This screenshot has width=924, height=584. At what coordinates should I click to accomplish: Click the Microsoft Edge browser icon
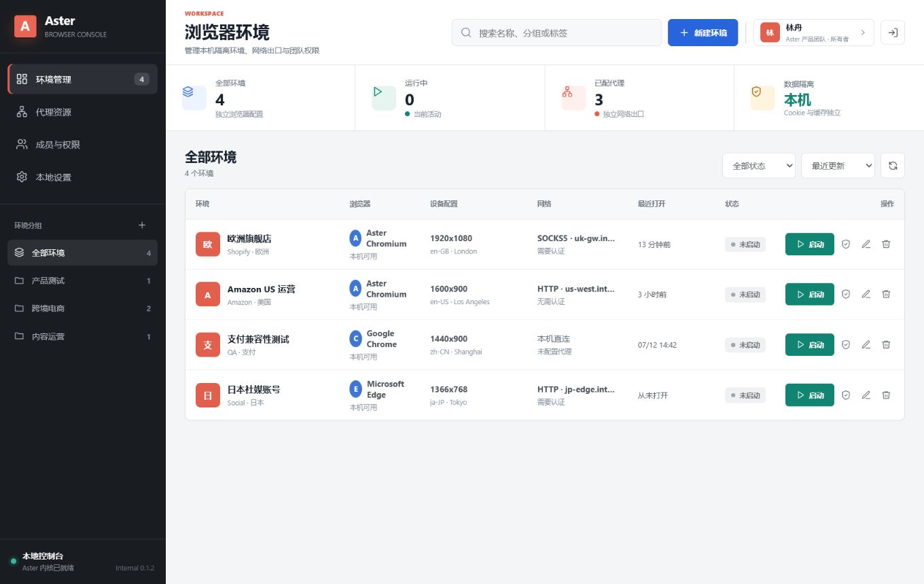(x=355, y=389)
